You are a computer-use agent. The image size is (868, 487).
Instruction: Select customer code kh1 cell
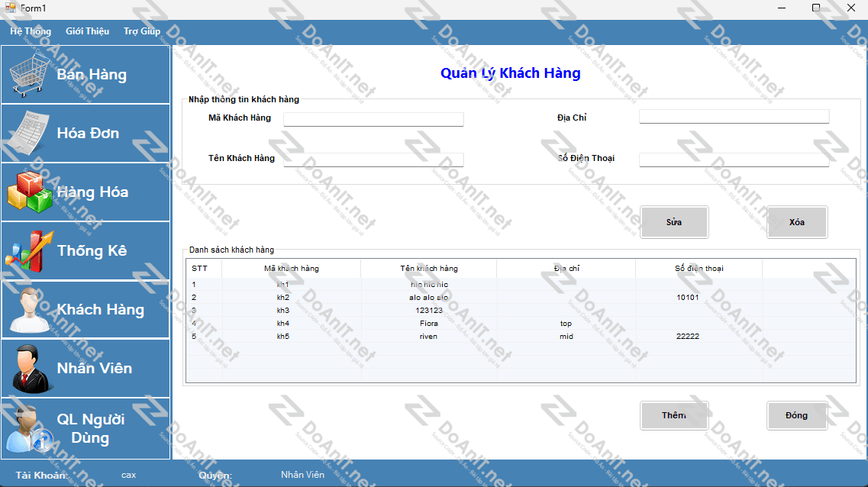coord(283,285)
